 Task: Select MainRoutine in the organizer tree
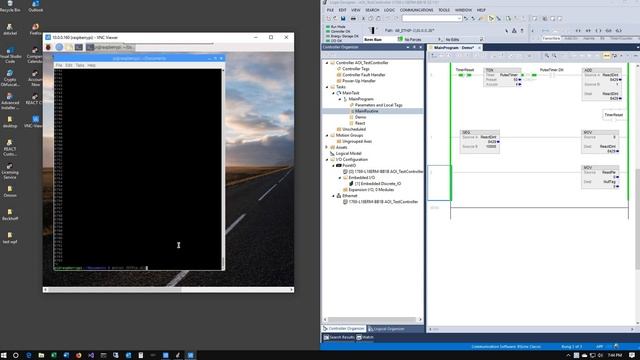click(x=366, y=111)
